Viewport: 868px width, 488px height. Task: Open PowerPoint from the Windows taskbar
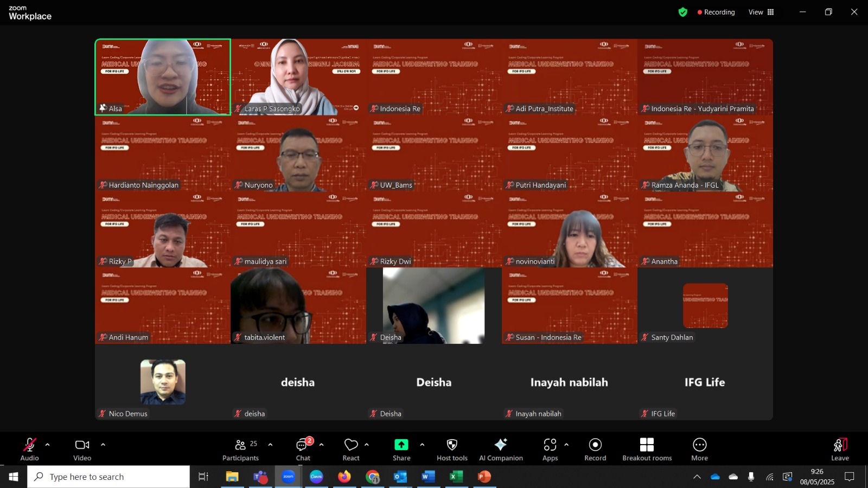pos(484,477)
